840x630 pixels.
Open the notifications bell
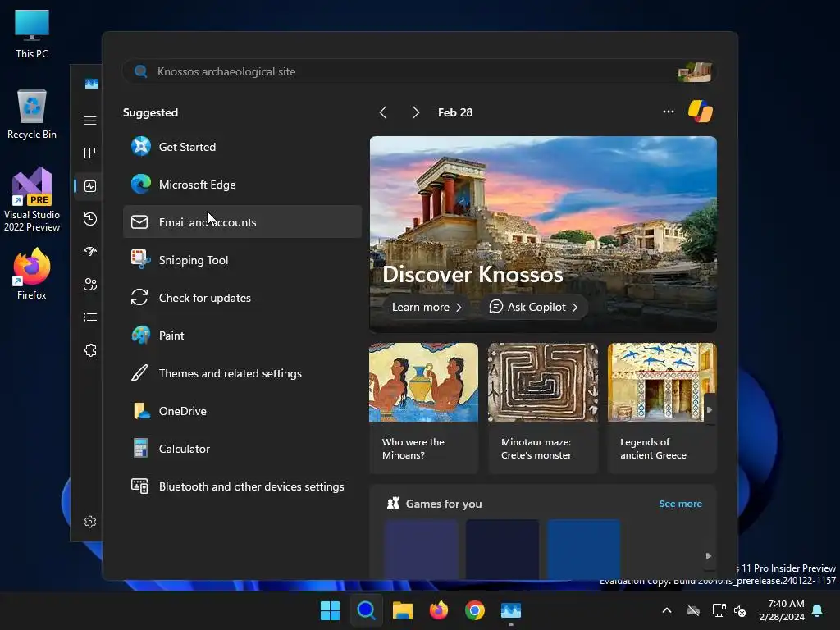[818, 610]
